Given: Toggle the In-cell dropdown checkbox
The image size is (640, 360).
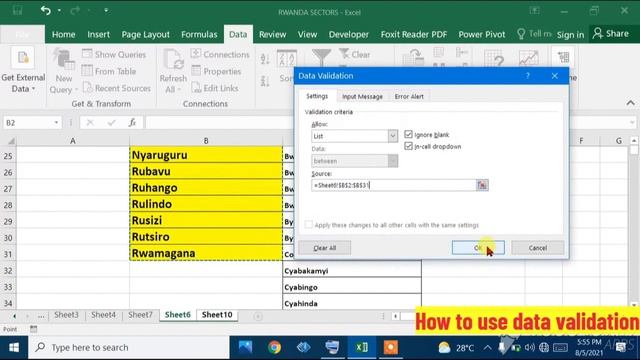Looking at the screenshot, I should tap(409, 146).
